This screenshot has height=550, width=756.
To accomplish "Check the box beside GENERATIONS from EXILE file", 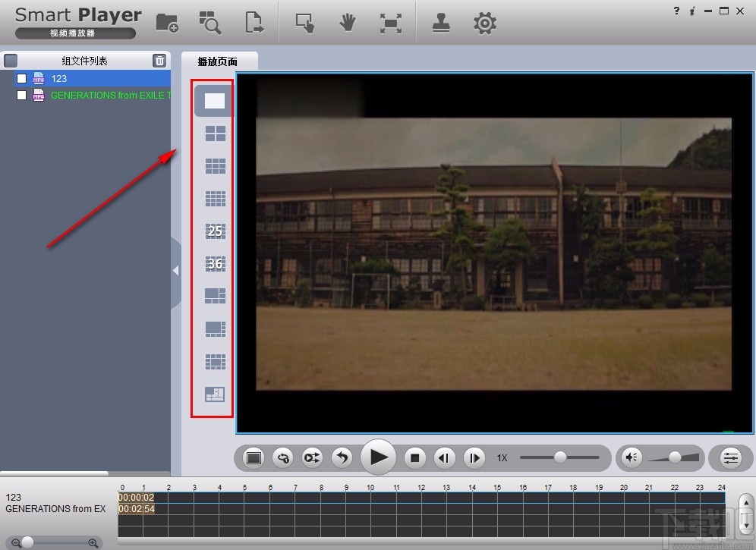I will [22, 96].
